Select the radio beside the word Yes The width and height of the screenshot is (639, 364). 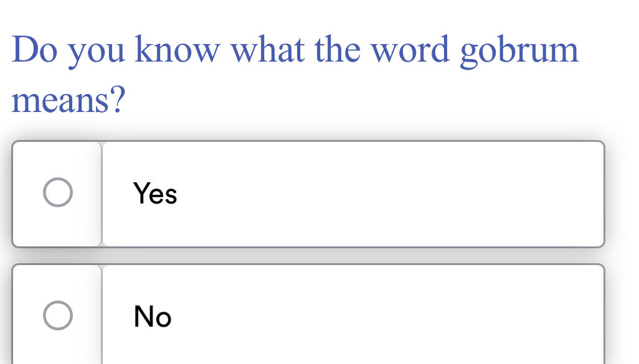59,193
